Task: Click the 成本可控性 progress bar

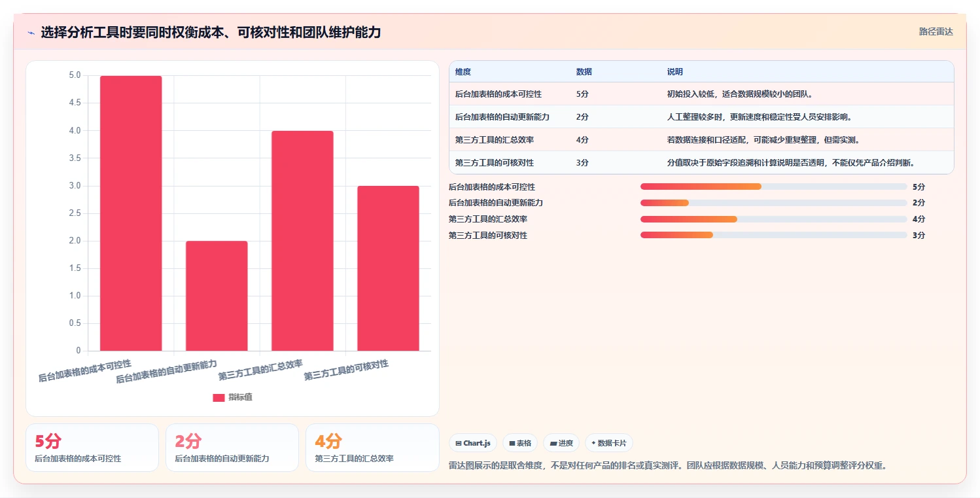Action: 774,187
